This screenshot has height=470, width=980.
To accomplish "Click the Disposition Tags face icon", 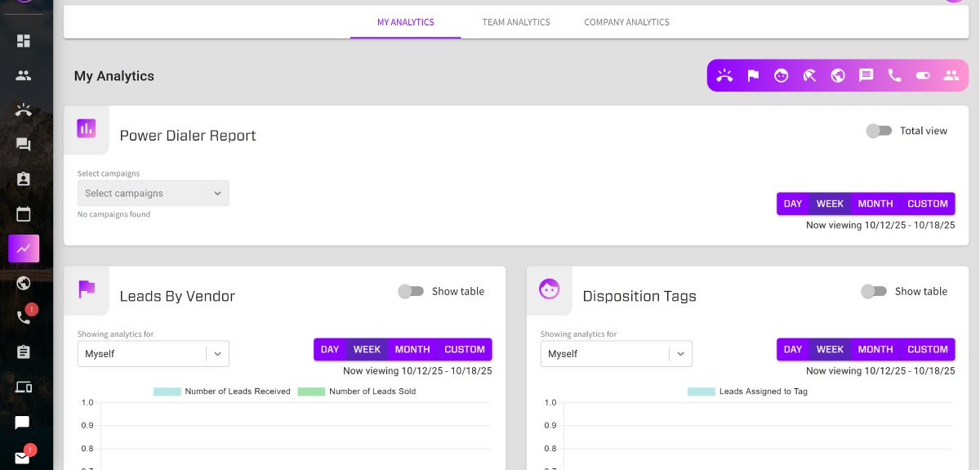I will 550,289.
